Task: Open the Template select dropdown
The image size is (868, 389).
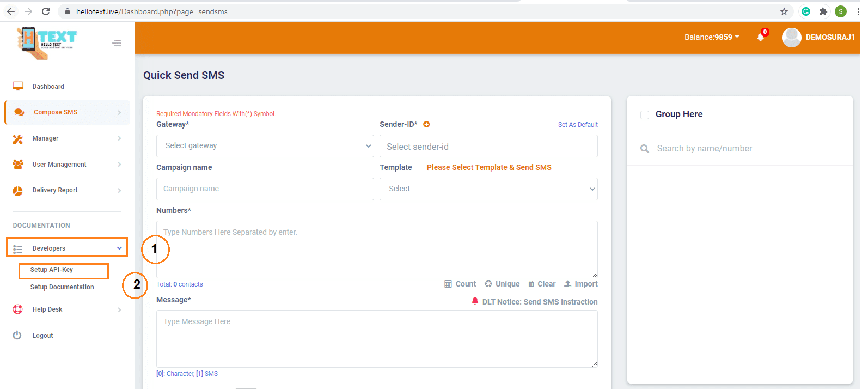Action: 488,189
